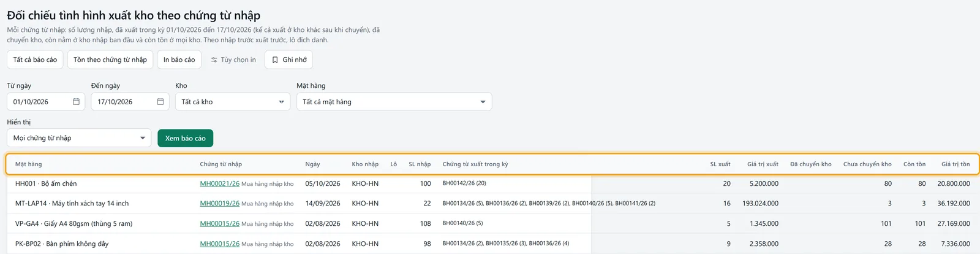Select the PK-BP02 Bàn phím không dây cell

coord(62,244)
